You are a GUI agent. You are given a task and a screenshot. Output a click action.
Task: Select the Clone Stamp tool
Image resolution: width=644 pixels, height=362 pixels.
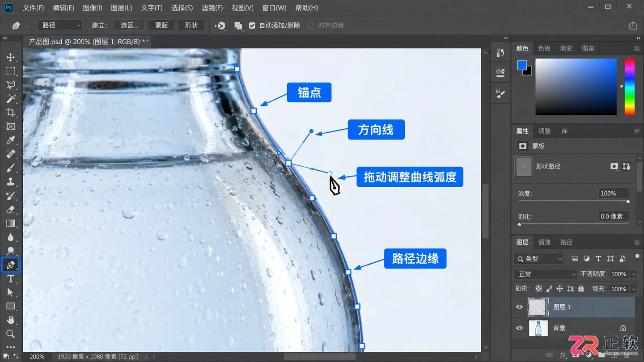(x=11, y=182)
